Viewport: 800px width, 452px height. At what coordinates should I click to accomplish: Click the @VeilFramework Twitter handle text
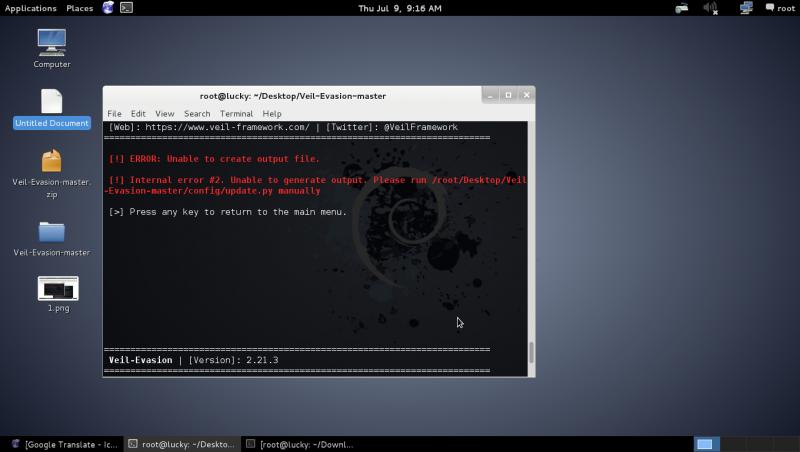coord(421,127)
